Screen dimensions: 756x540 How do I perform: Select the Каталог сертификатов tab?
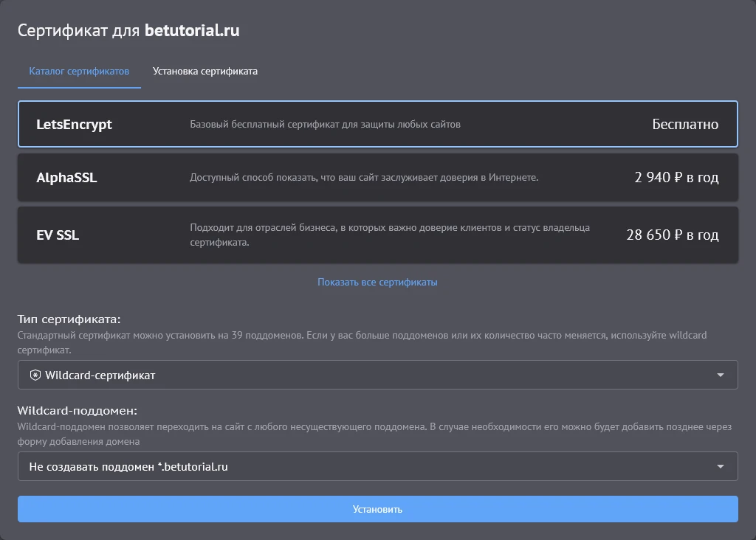coord(78,71)
